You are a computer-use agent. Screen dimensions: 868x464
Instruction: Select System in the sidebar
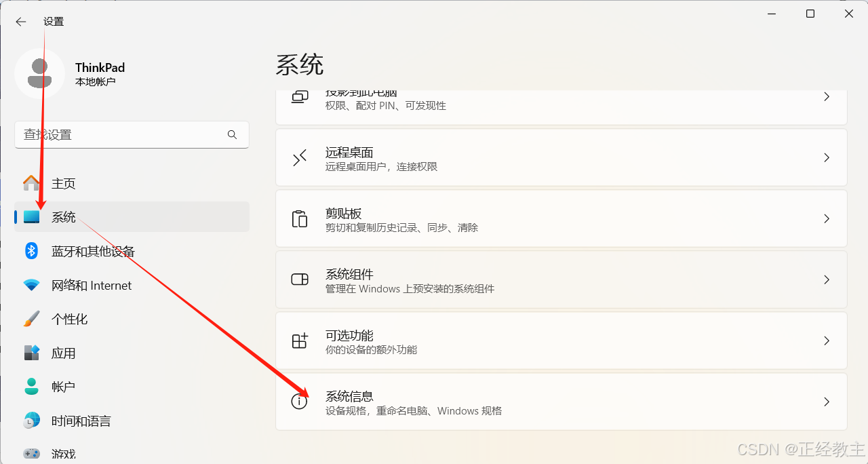(64, 217)
